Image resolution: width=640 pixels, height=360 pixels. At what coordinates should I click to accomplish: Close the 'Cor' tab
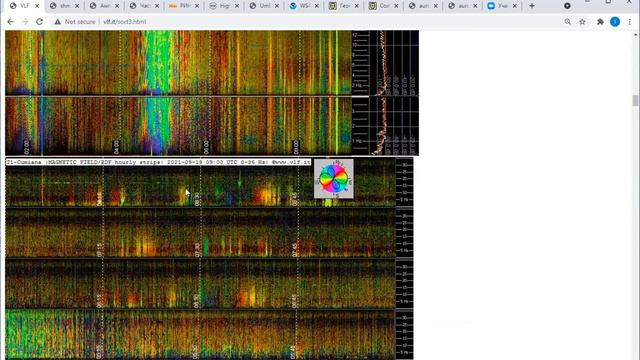(397, 6)
